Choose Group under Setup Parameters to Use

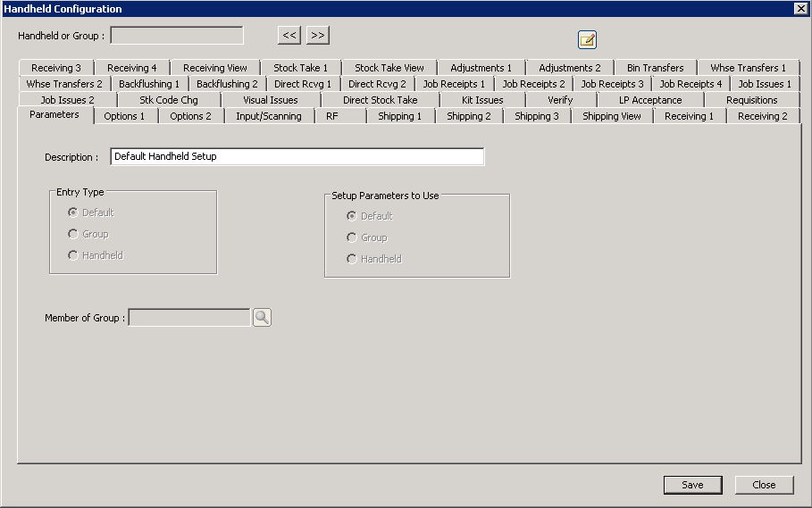click(x=352, y=237)
